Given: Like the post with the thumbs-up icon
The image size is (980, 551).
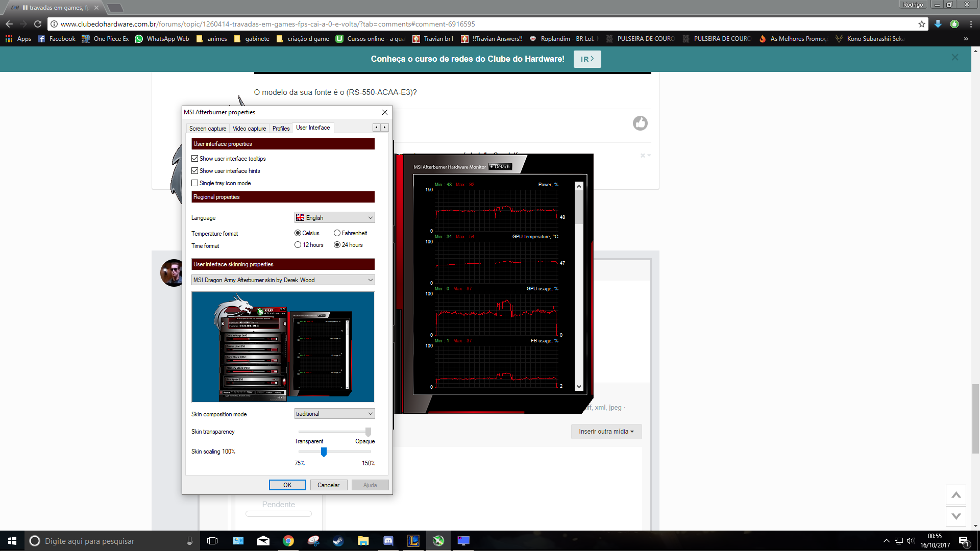Looking at the screenshot, I should tap(640, 123).
